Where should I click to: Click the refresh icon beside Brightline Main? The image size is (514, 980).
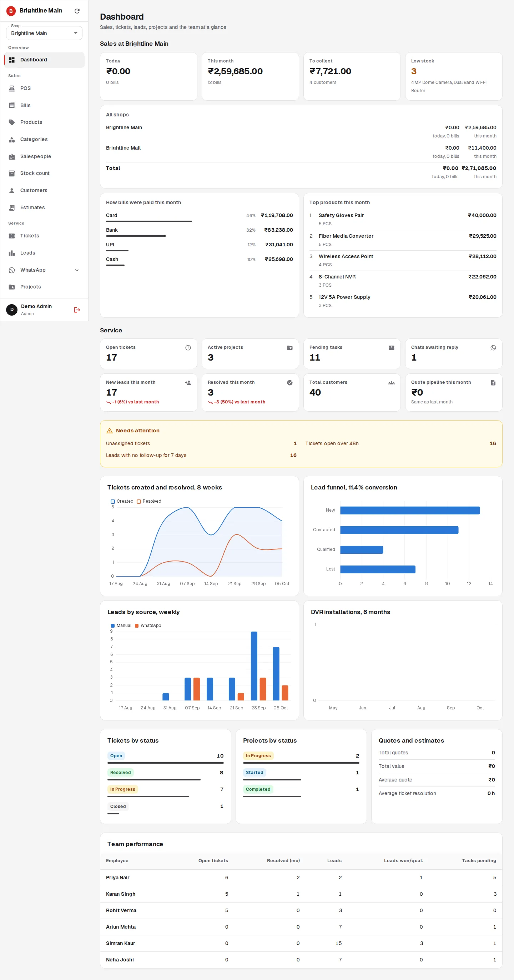pos(77,11)
